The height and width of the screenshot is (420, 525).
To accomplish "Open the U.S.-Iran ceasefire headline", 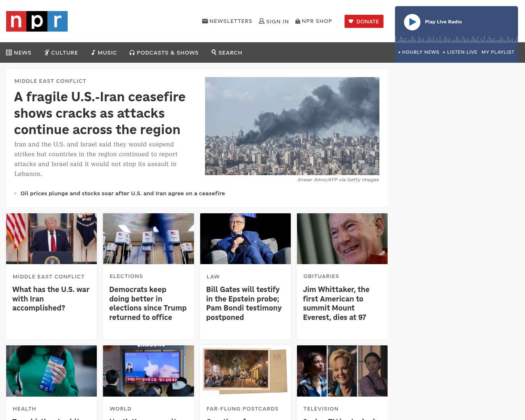I will 100,113.
